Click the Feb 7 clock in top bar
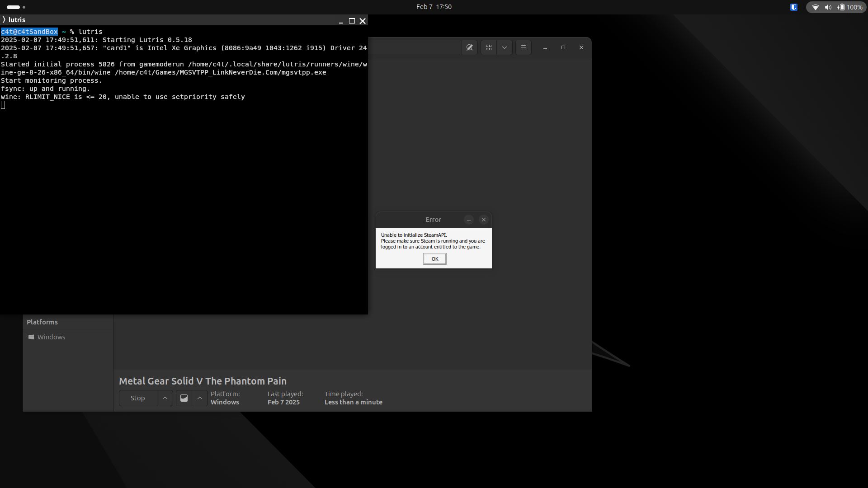 point(433,7)
